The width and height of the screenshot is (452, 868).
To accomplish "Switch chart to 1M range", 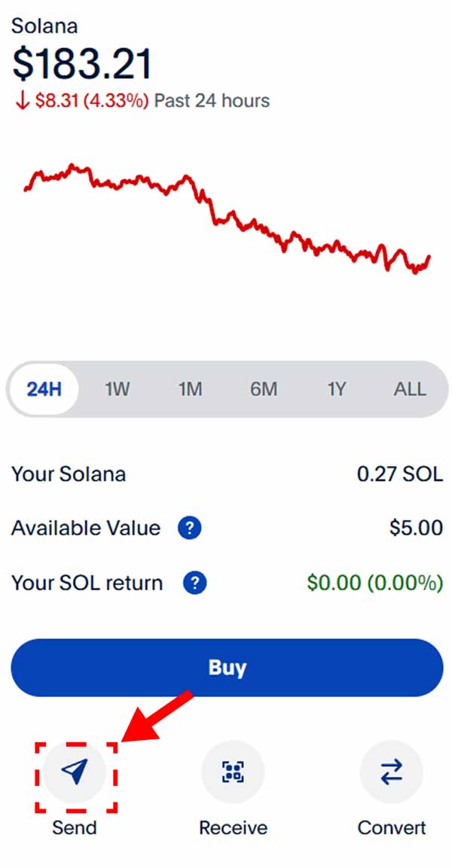I will 190,389.
